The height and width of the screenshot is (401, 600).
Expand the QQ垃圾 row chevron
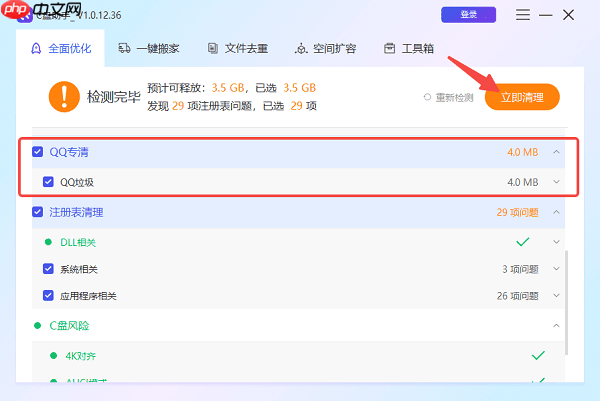[556, 182]
